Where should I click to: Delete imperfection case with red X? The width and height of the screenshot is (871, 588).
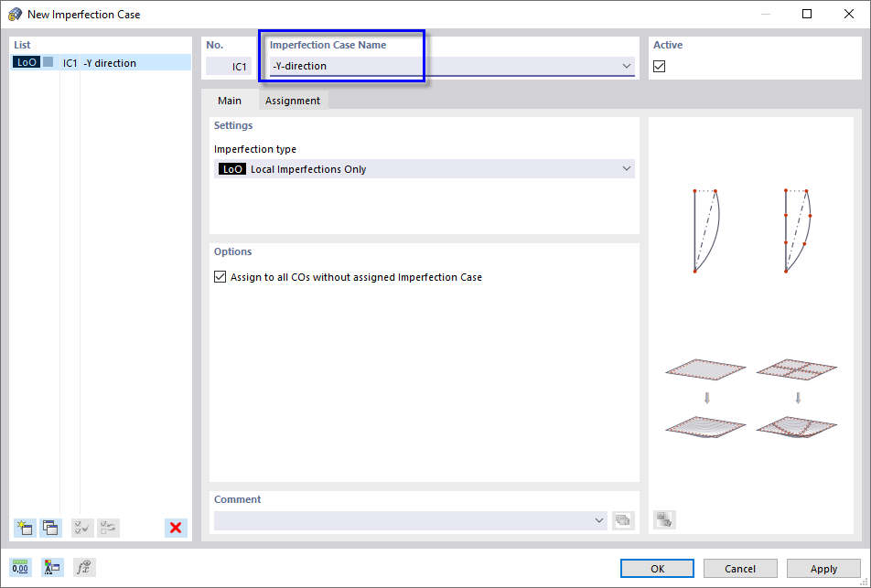[x=175, y=528]
